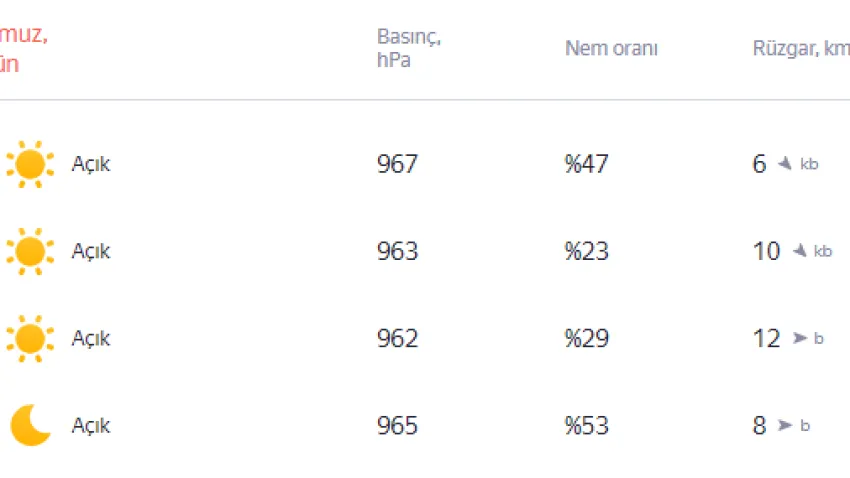Click the %29 humidity value
The width and height of the screenshot is (850, 478).
click(x=586, y=338)
